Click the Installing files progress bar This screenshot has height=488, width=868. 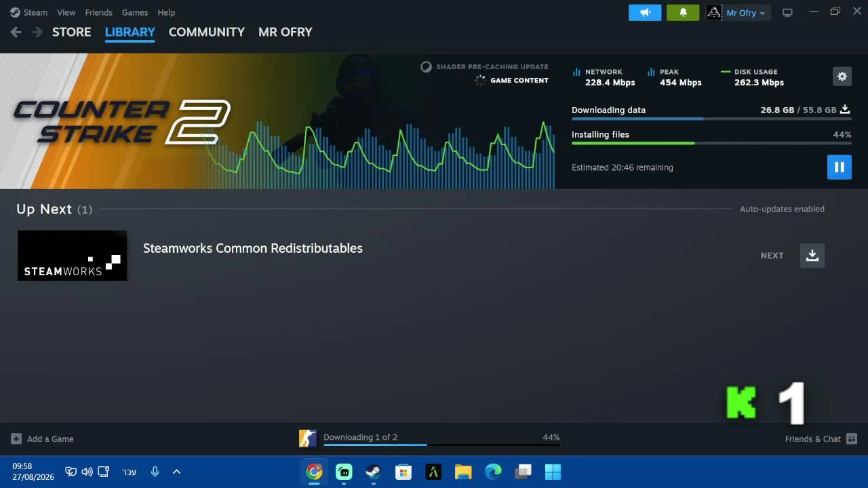[711, 143]
